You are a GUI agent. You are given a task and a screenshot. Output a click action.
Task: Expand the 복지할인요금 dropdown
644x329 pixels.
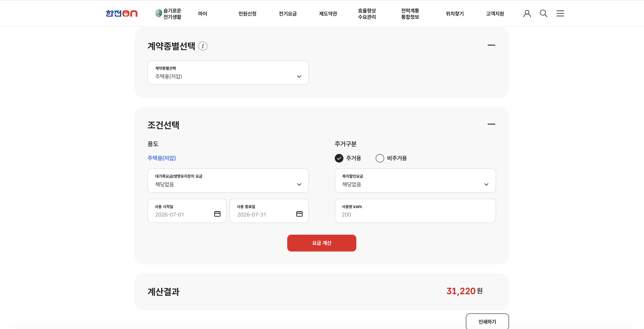(x=415, y=181)
